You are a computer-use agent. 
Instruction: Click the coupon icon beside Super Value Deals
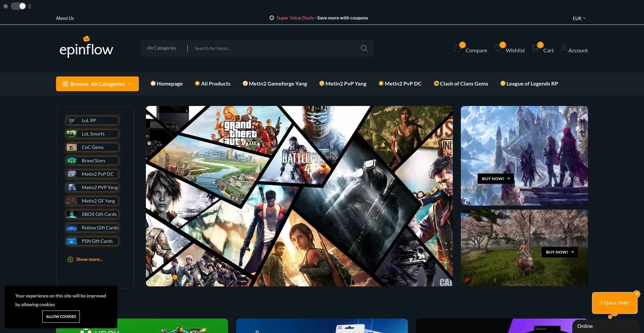pyautogui.click(x=272, y=18)
